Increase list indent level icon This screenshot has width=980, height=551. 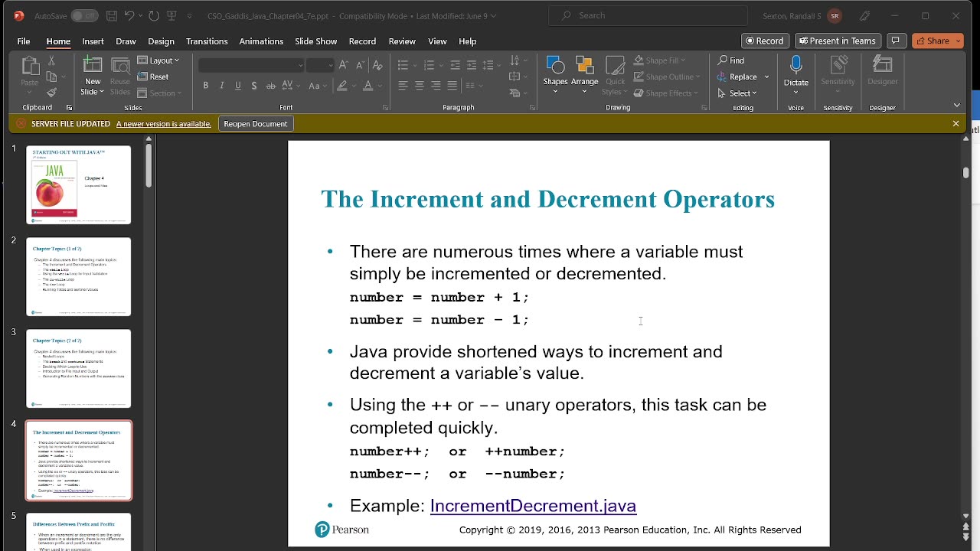pyautogui.click(x=472, y=65)
